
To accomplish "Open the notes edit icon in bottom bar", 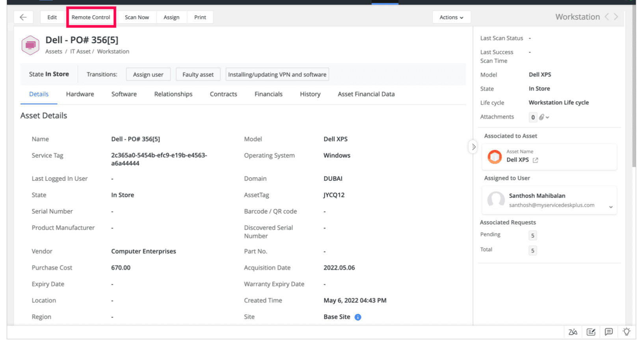I will point(591,332).
